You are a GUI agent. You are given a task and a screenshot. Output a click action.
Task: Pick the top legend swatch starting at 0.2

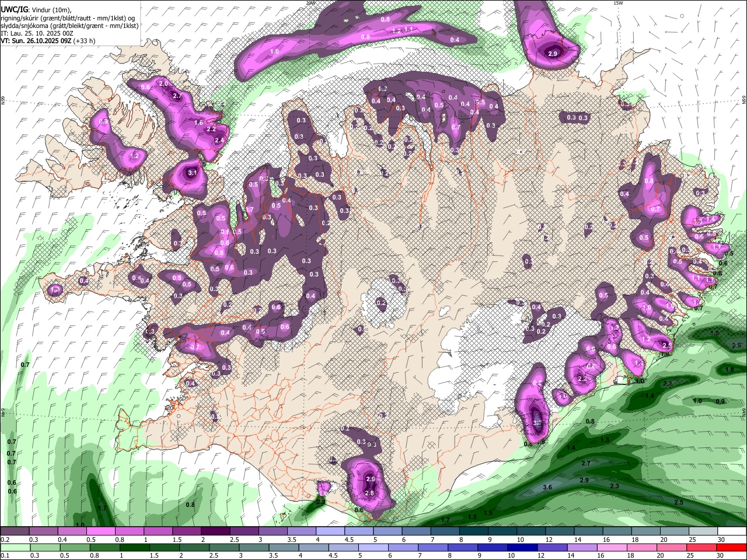tap(15, 531)
